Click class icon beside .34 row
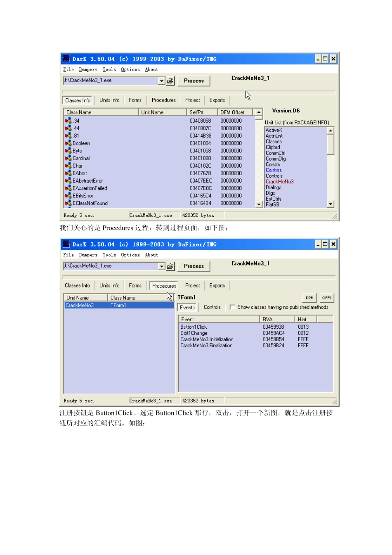Image resolution: width=392 pixels, height=555 pixels. 68,121
